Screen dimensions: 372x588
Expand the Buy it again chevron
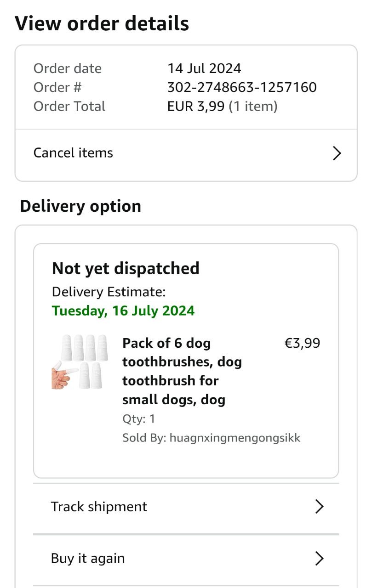coord(319,559)
